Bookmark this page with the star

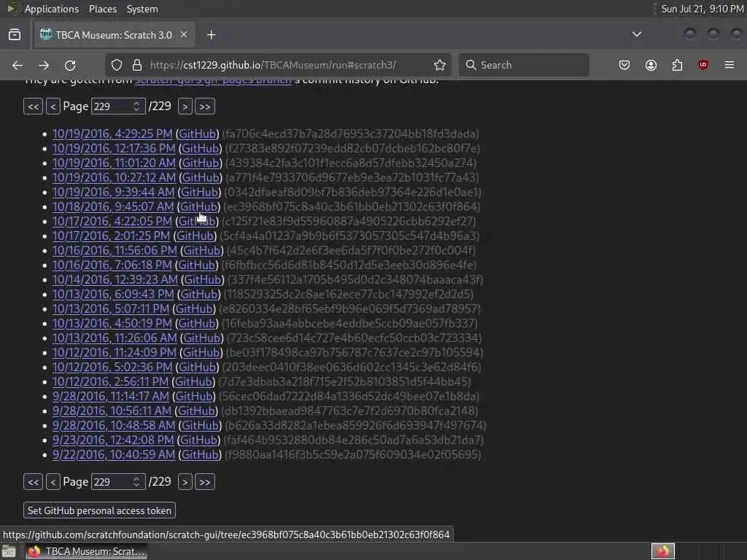click(440, 65)
